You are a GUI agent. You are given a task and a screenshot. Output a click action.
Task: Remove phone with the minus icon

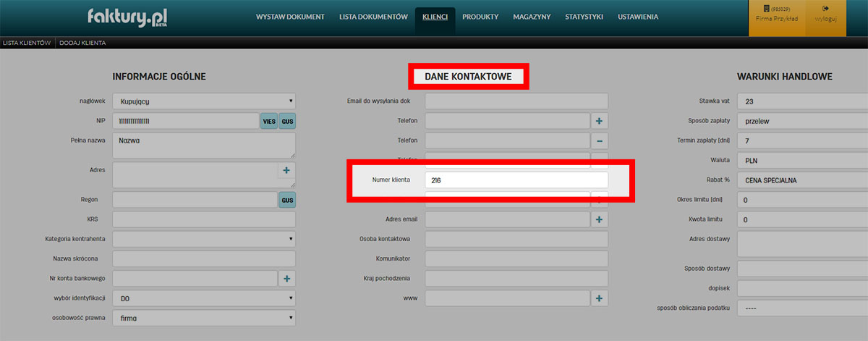click(600, 140)
